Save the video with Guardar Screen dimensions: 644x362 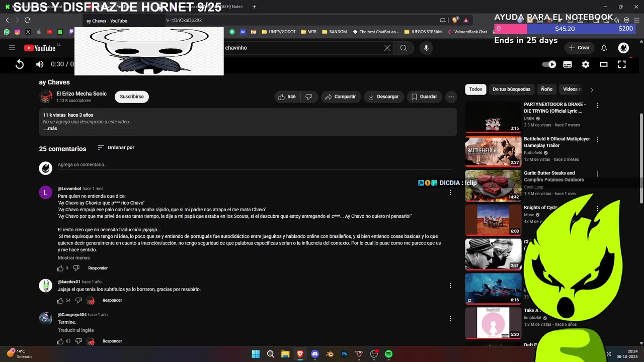click(424, 97)
